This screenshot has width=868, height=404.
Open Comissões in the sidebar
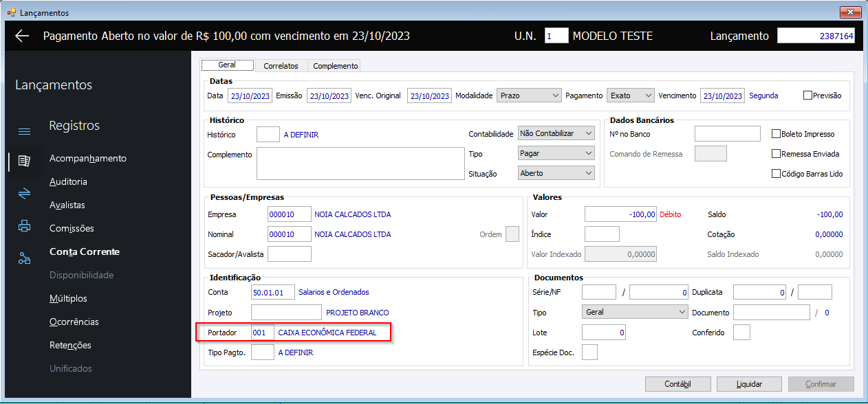pos(72,228)
